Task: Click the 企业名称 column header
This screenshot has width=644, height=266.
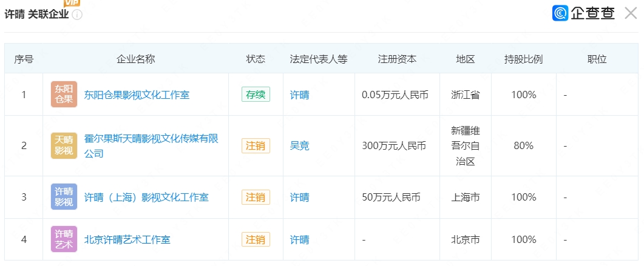Action: coord(135,59)
